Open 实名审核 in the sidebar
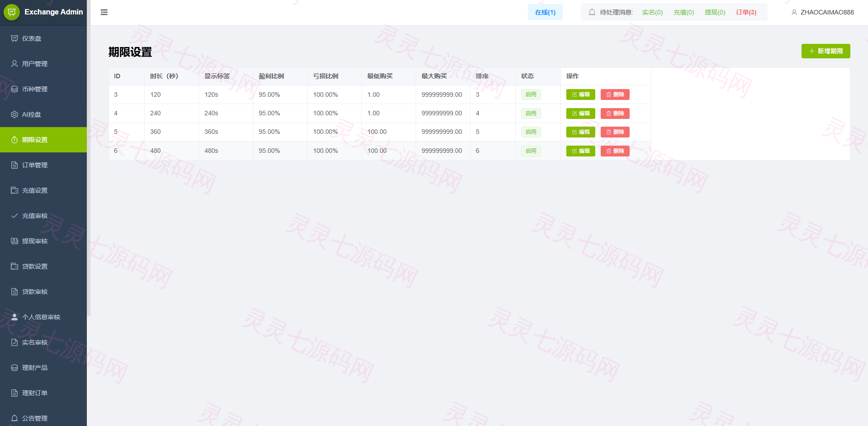 [x=43, y=342]
